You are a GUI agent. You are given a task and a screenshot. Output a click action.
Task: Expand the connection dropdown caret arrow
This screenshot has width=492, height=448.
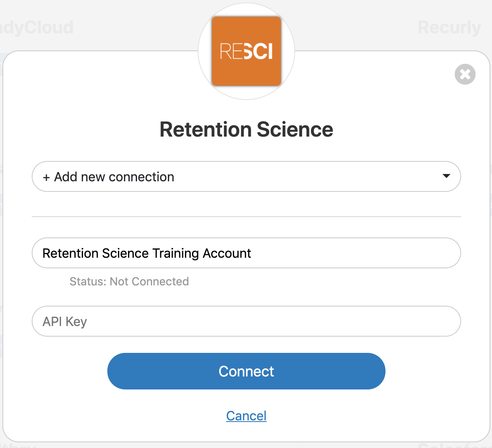click(x=446, y=176)
